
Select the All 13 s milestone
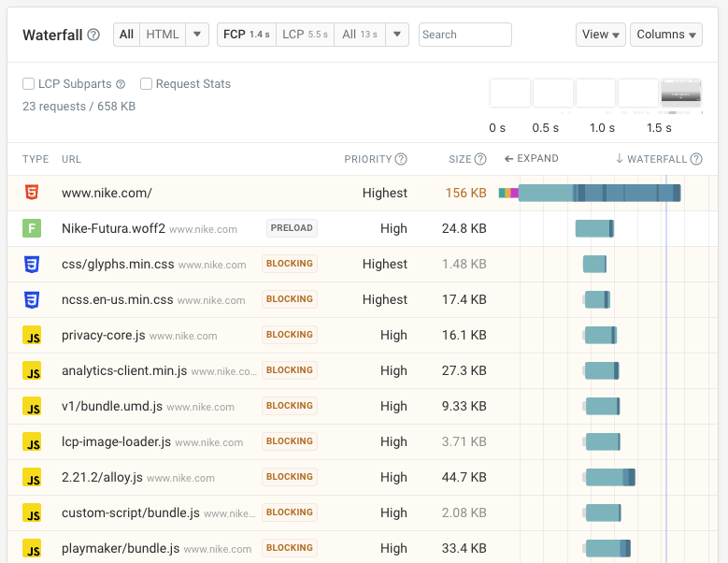tap(360, 35)
